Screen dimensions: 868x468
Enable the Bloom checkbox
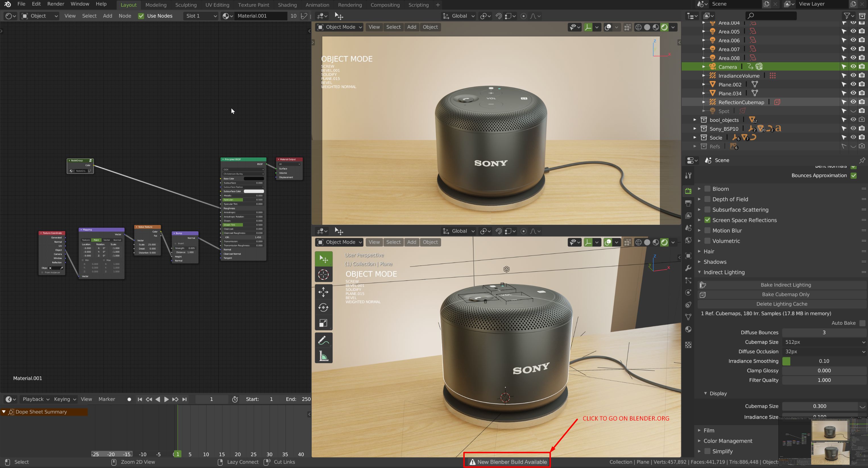coord(708,189)
